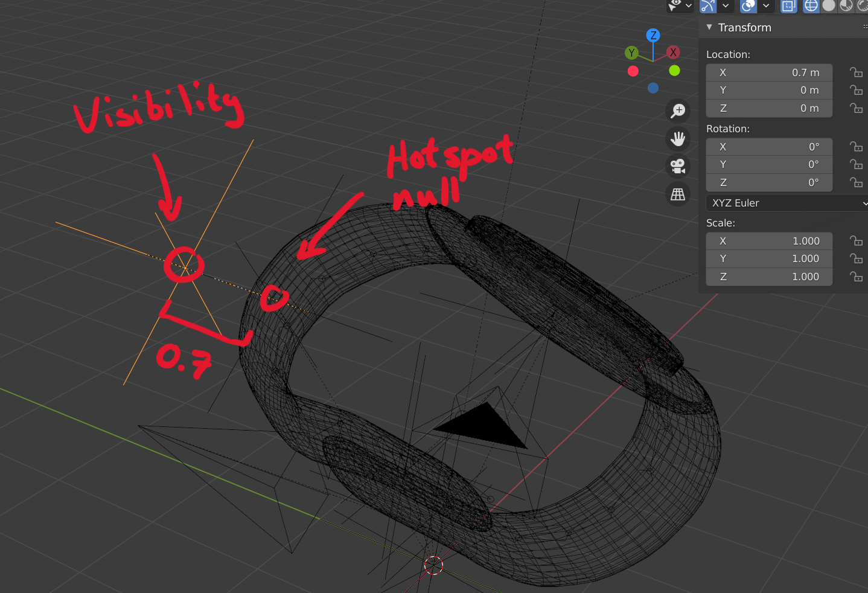Click the Rotation X field
Screen dimensions: 868x593
point(769,147)
